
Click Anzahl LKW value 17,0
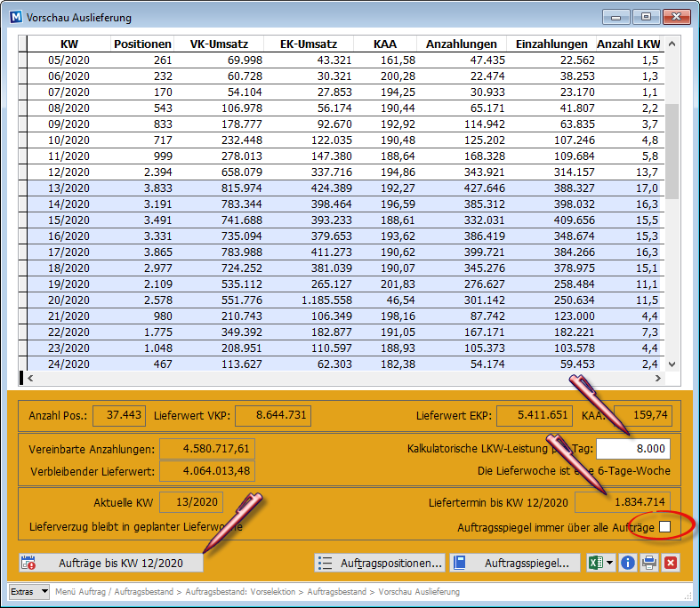click(x=647, y=188)
